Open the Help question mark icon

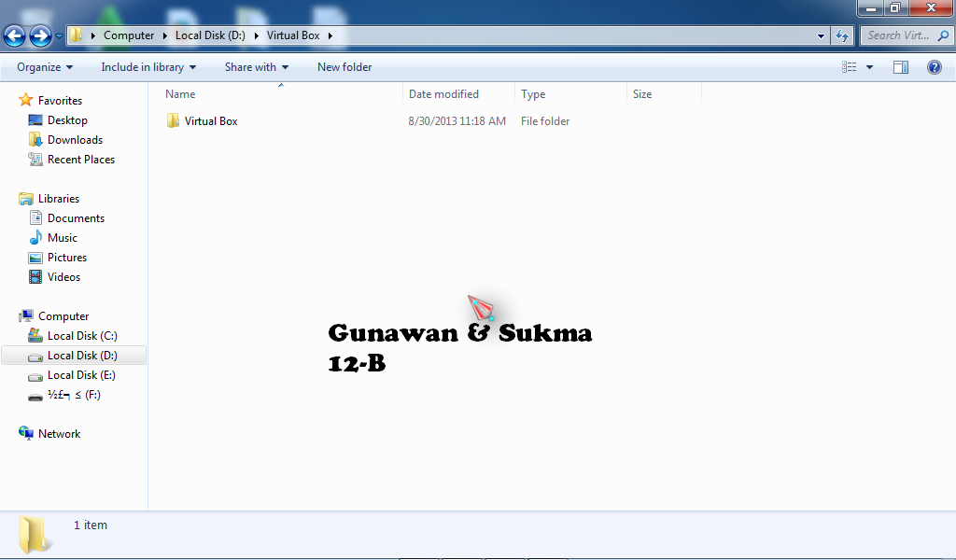click(936, 66)
